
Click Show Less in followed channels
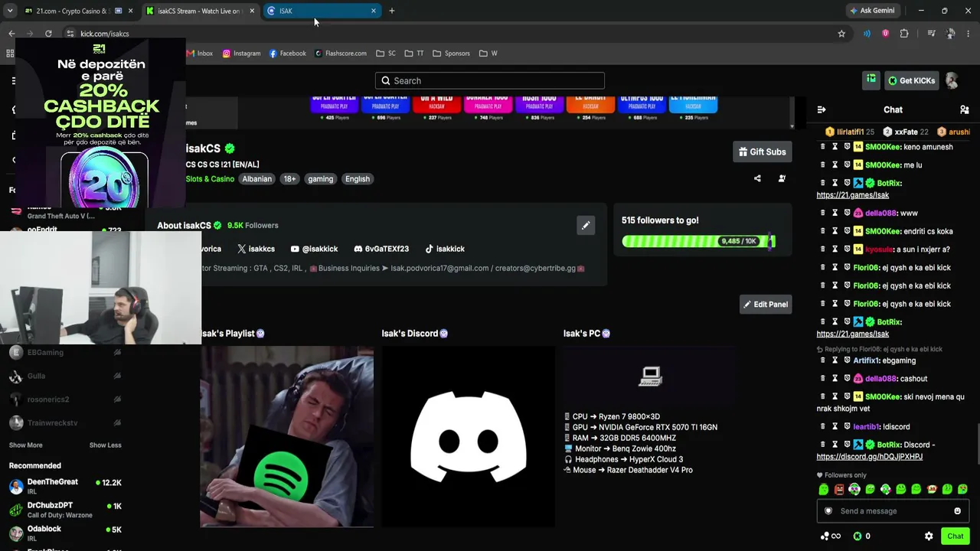(x=105, y=445)
